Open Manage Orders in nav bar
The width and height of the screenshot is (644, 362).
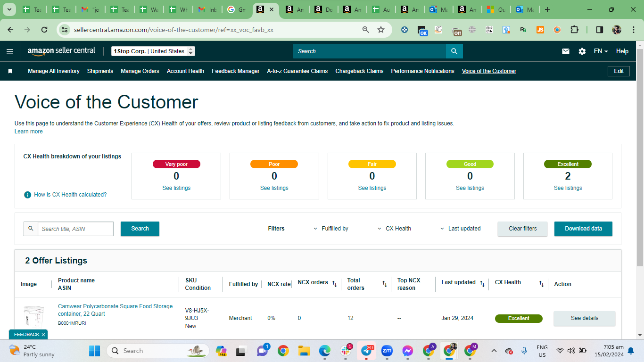pyautogui.click(x=140, y=71)
